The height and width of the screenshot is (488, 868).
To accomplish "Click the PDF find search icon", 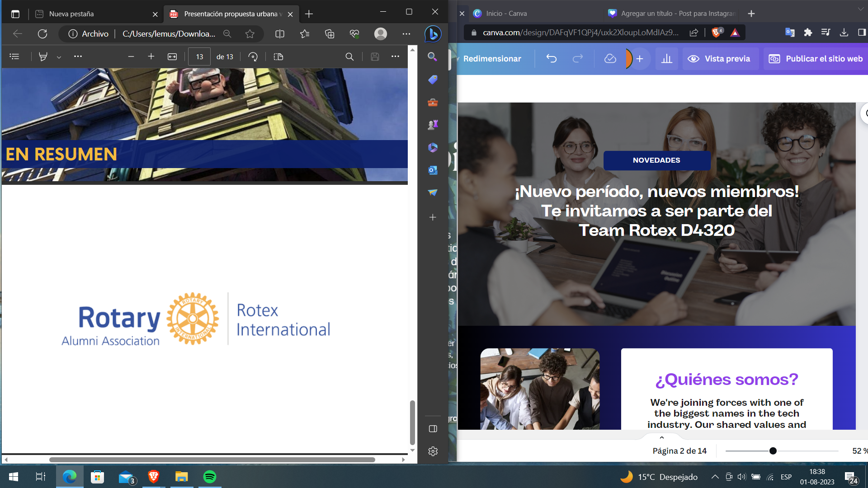I will click(349, 56).
